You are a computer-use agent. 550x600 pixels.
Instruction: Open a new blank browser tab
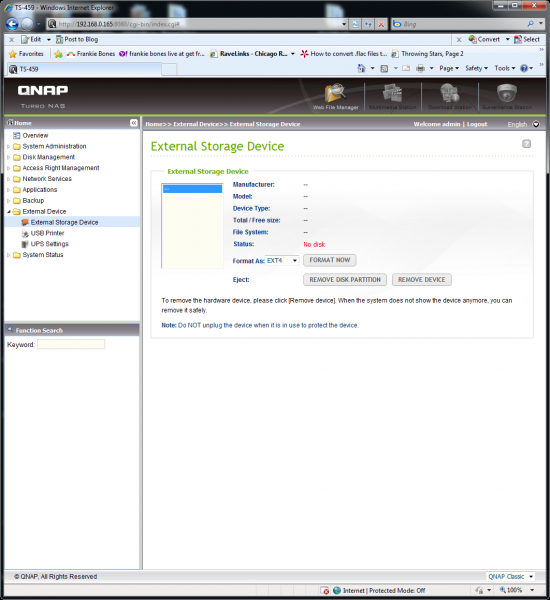(169, 70)
